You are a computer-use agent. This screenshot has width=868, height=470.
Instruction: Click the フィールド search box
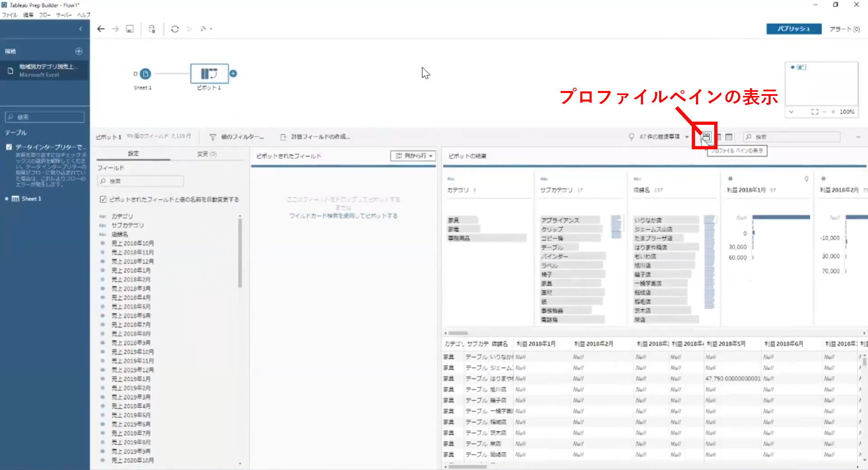(x=141, y=181)
